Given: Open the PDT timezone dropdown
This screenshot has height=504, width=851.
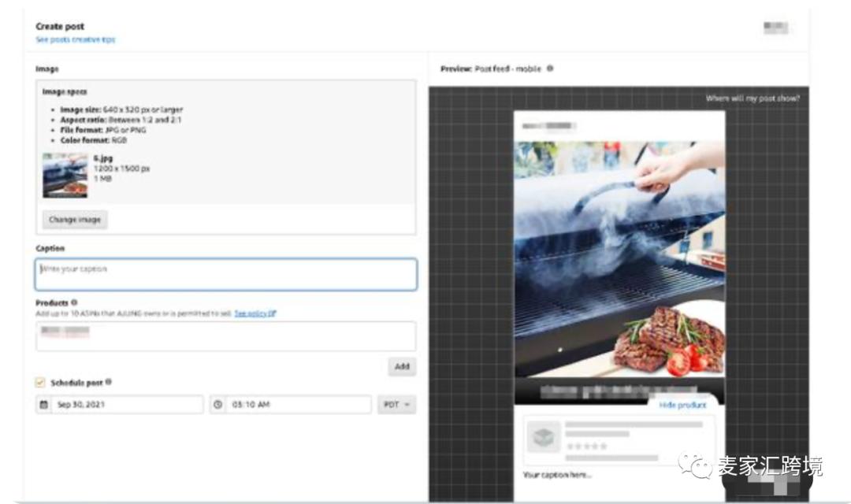Looking at the screenshot, I should (x=396, y=405).
